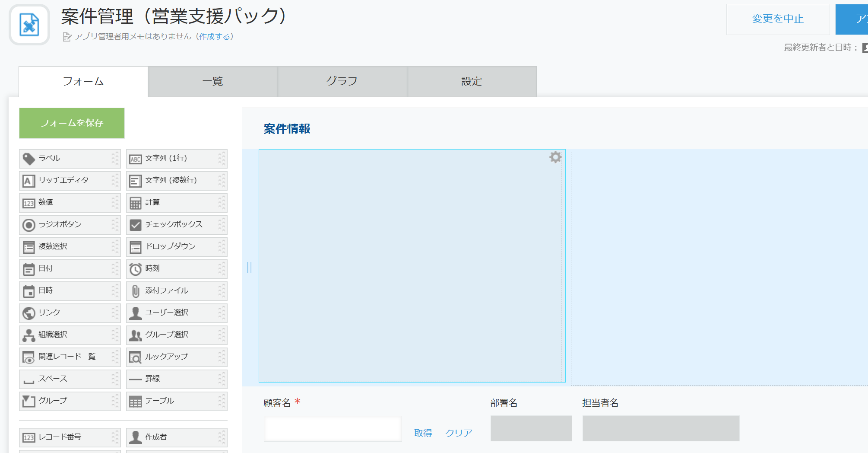Click the 部署名 grey field
868x453 pixels.
coord(531,428)
